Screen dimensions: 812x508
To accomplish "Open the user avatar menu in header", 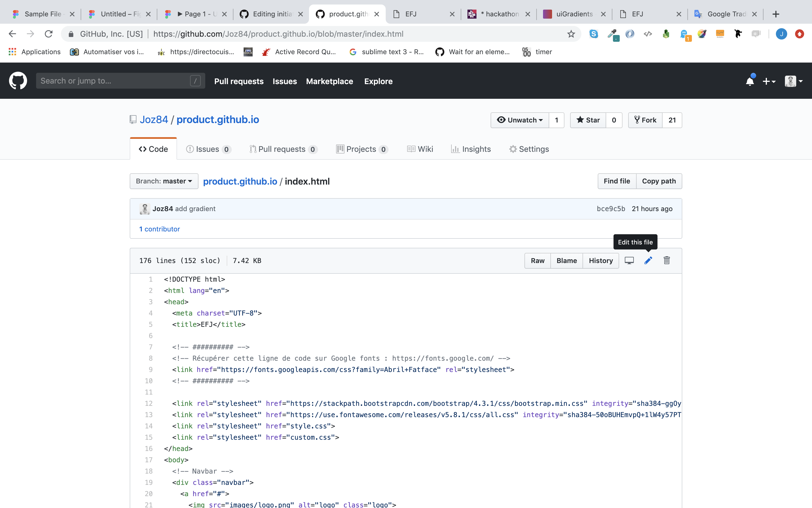I will [x=794, y=81].
